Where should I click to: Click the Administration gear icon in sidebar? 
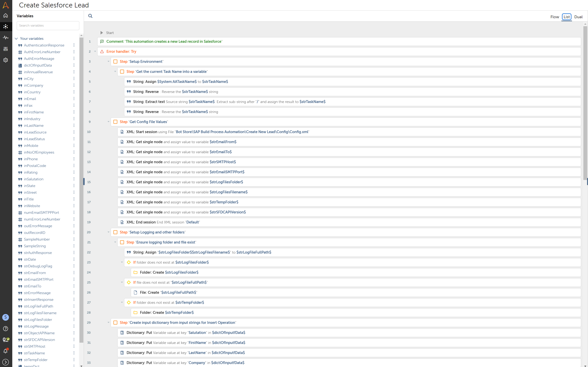pos(6,60)
